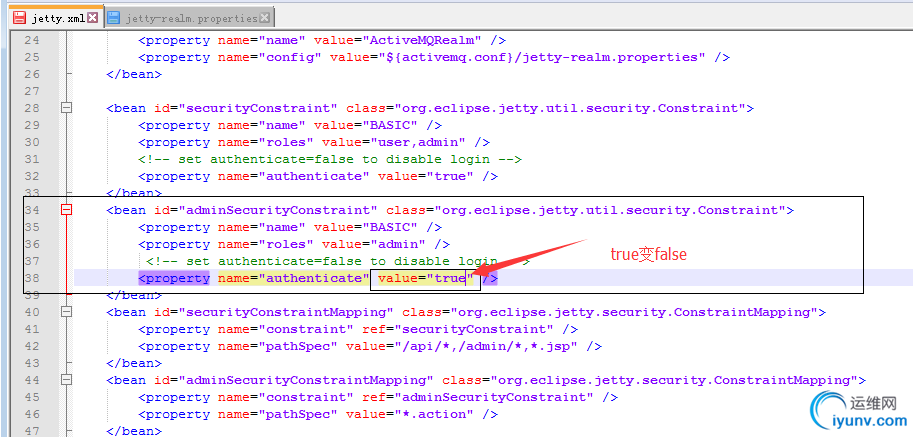Click the red save icon on jetty.xml tab
Viewport: 913px width, 437px height.
20,18
